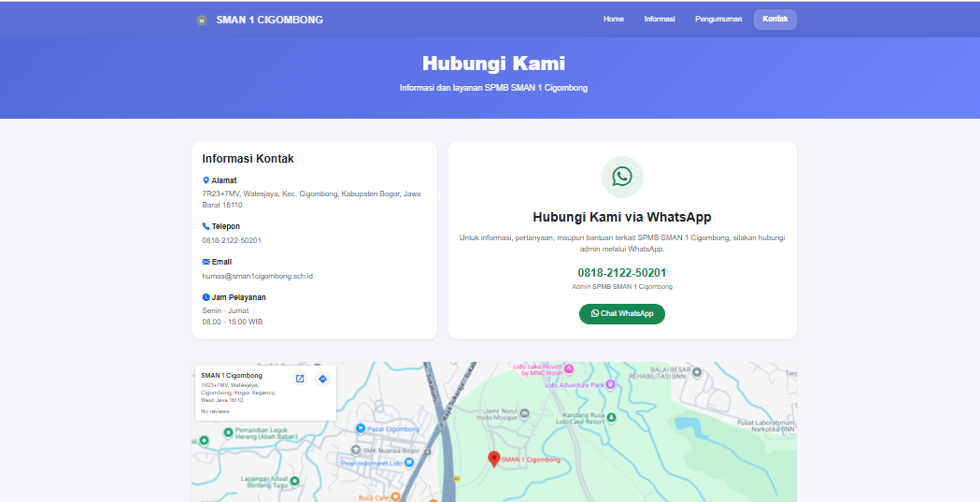Viewport: 980px width, 502px height.
Task: Click the directions icon in map card
Action: click(x=322, y=379)
